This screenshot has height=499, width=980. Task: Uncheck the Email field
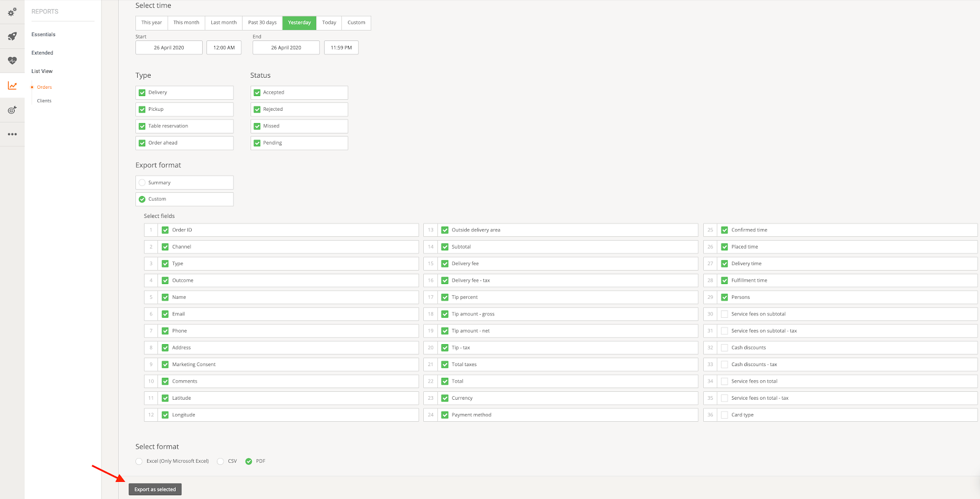click(x=165, y=314)
